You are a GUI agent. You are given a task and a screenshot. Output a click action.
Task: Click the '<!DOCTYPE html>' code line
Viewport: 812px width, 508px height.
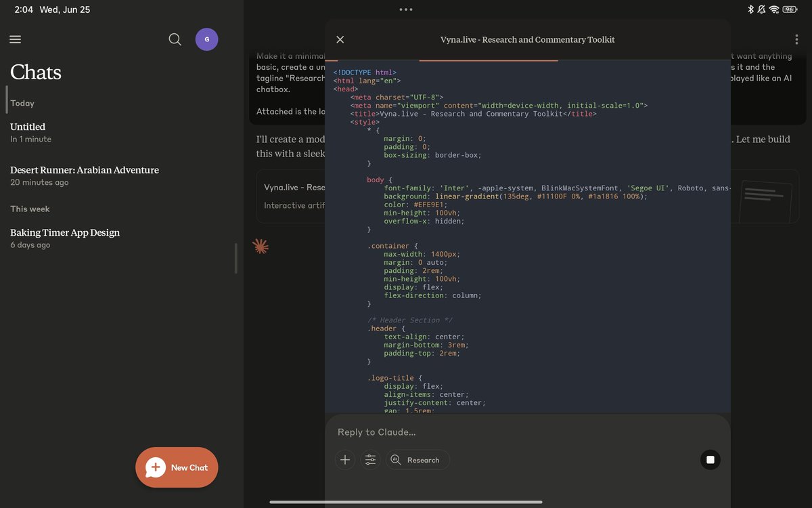[x=365, y=72]
